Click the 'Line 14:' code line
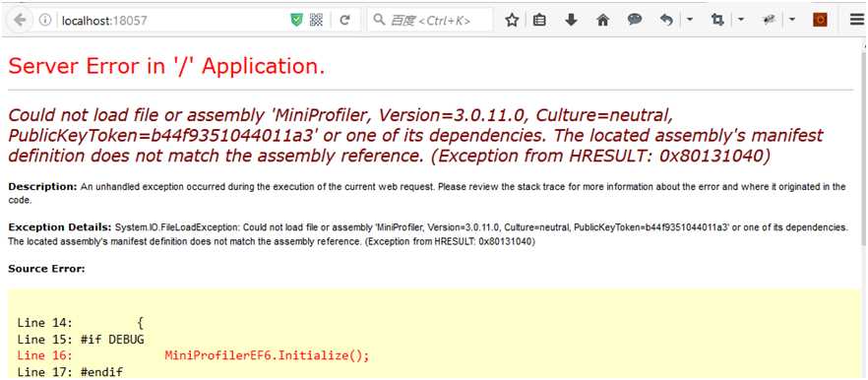Screen dimensions: 868x380 click(x=81, y=322)
